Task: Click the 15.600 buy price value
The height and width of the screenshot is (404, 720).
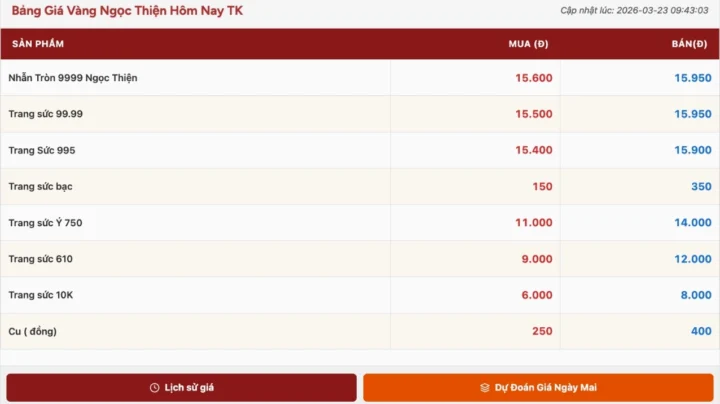Action: (534, 78)
